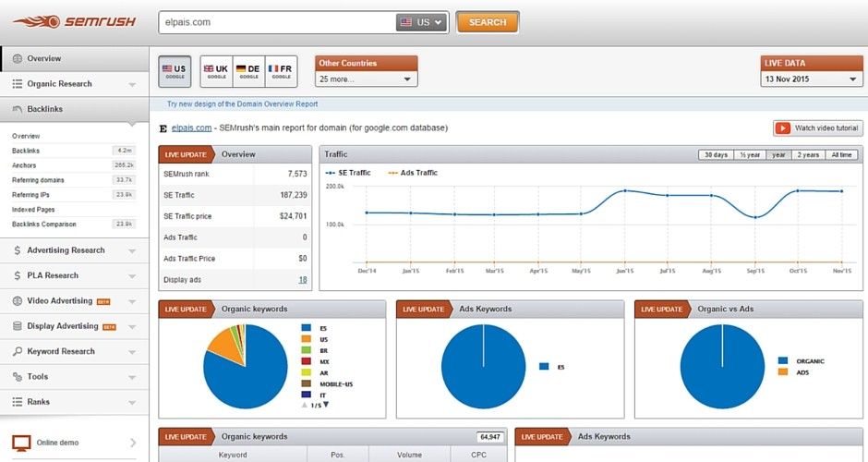The image size is (868, 462).
Task: Click the Display Advertising stack icon
Action: pyautogui.click(x=18, y=326)
